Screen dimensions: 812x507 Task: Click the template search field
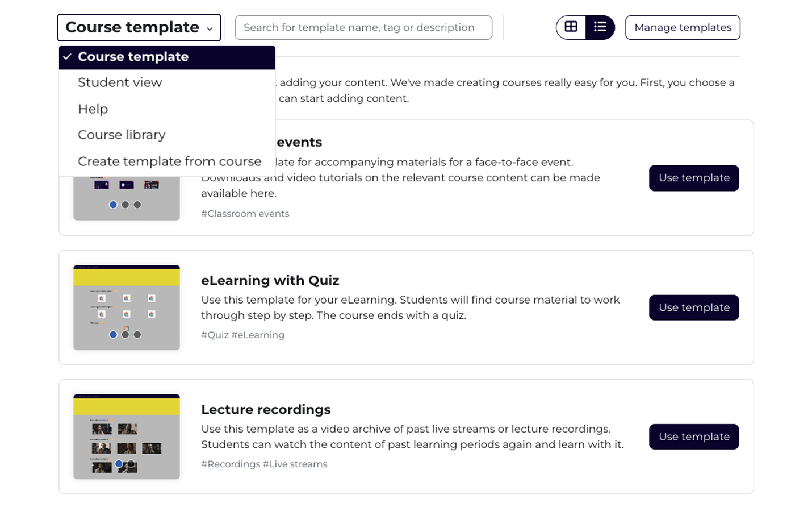tap(363, 27)
